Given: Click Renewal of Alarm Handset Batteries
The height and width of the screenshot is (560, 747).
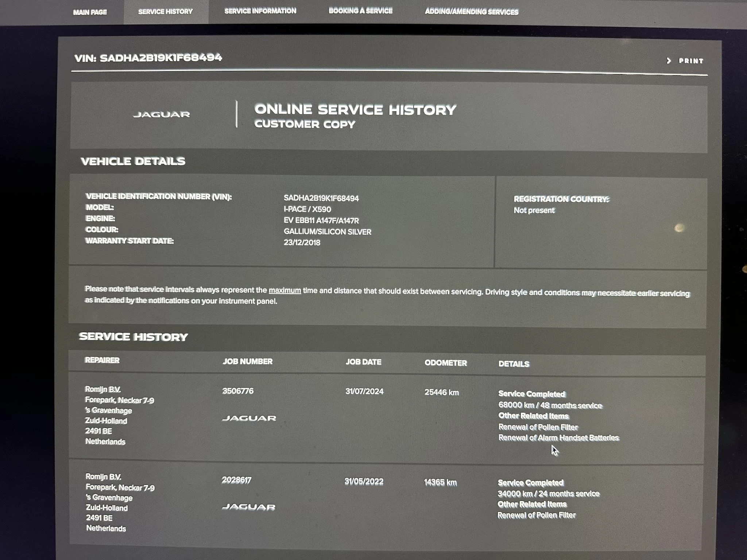Looking at the screenshot, I should tap(558, 437).
